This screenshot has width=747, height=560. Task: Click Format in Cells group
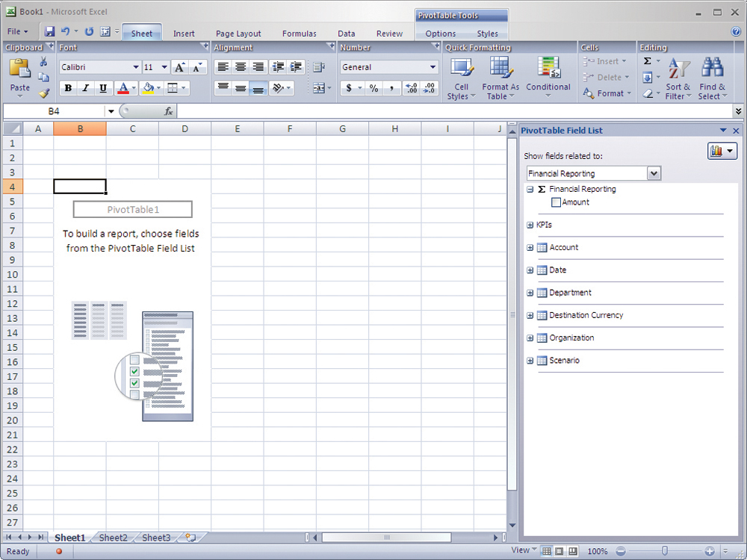click(607, 93)
